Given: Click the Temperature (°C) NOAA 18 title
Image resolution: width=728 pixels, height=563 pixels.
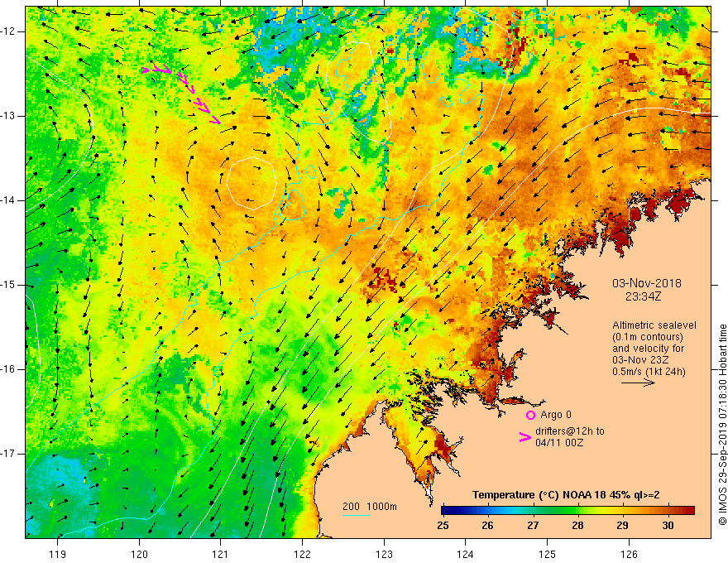Looking at the screenshot, I should pyautogui.click(x=566, y=495).
